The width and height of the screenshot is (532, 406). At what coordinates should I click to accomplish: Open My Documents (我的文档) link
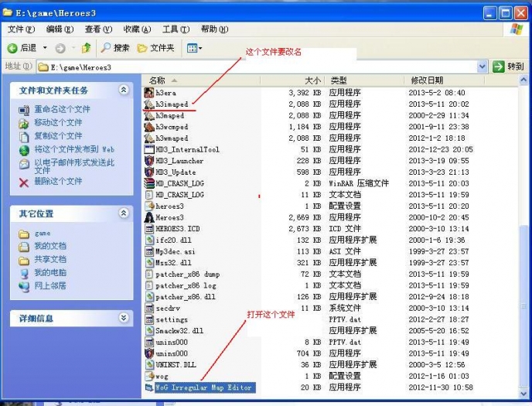50,246
